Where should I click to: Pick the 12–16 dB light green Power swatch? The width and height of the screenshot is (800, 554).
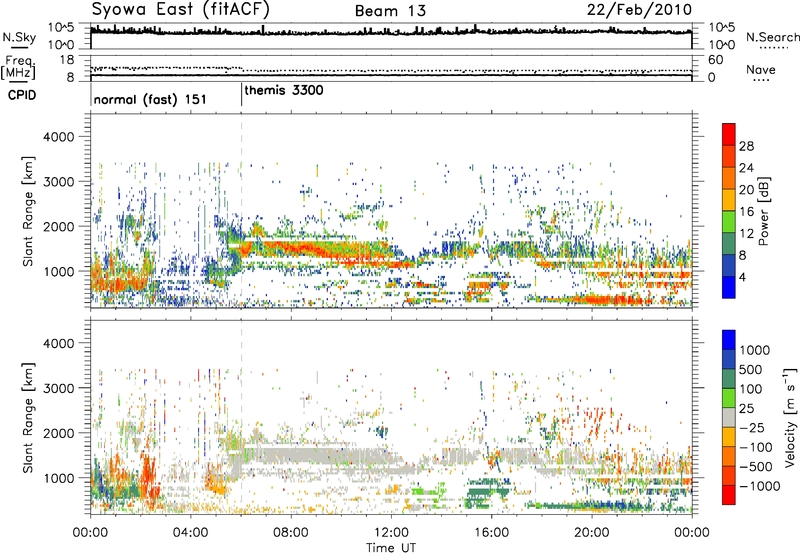pos(729,222)
